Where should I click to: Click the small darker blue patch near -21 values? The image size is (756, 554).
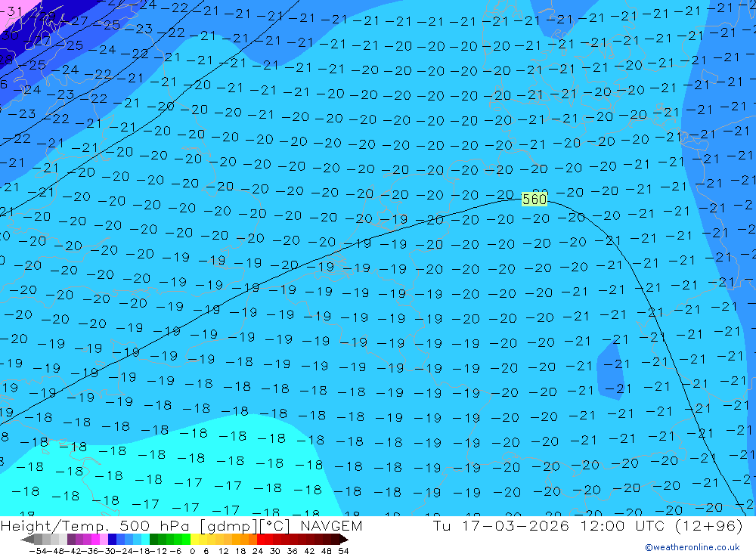pos(610,370)
